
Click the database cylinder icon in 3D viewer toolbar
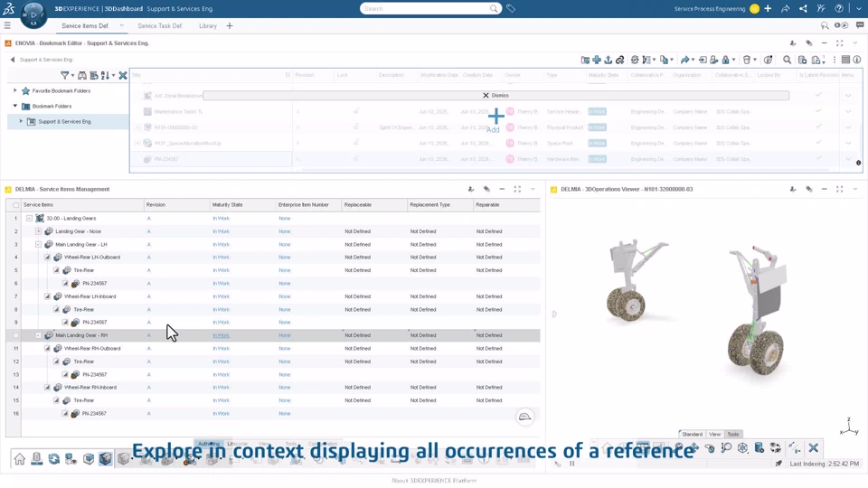(759, 447)
